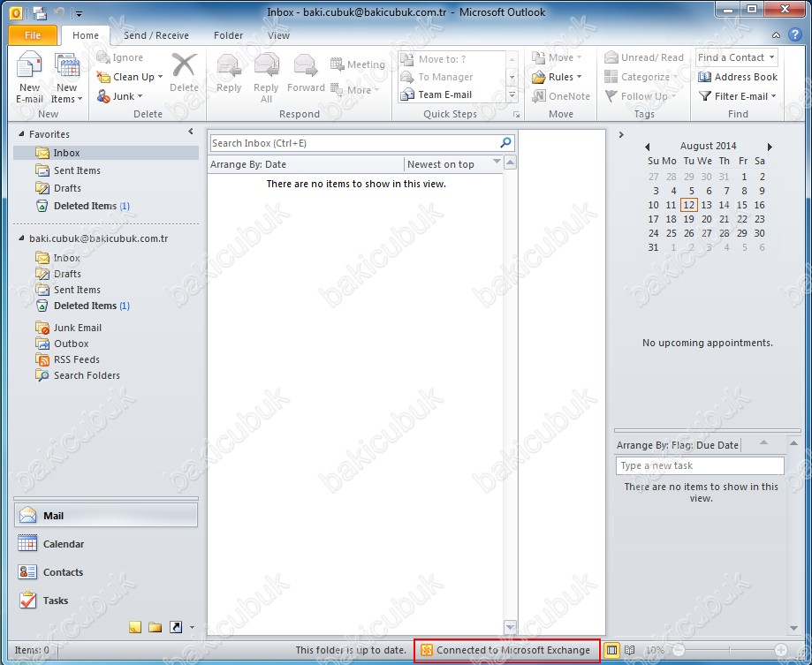Screen dimensions: 812x665
Task: Switch to the Send / Receive tab
Action: (156, 35)
